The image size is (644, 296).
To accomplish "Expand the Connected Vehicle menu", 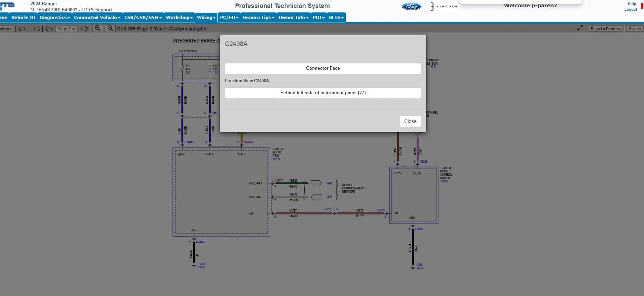I will 97,17.
